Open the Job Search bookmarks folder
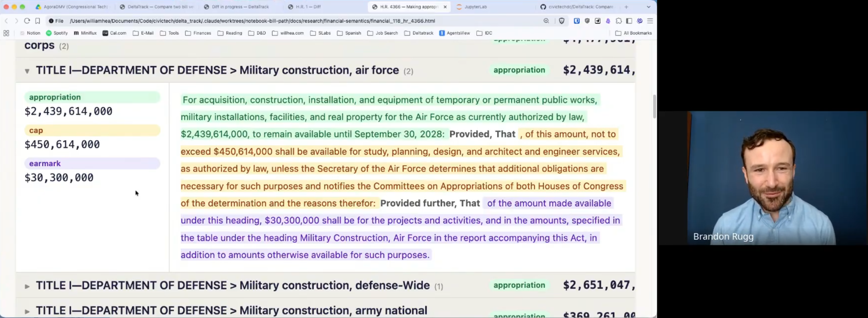 point(383,33)
